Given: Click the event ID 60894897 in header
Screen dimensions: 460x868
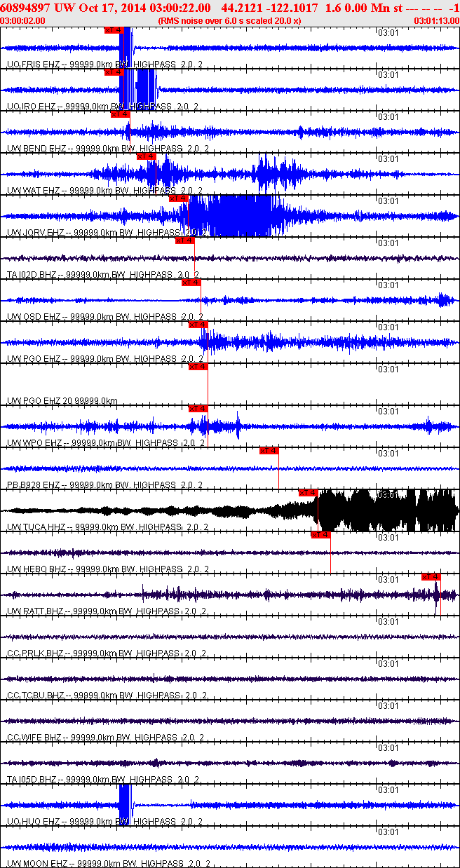Looking at the screenshot, I should click(27, 8).
